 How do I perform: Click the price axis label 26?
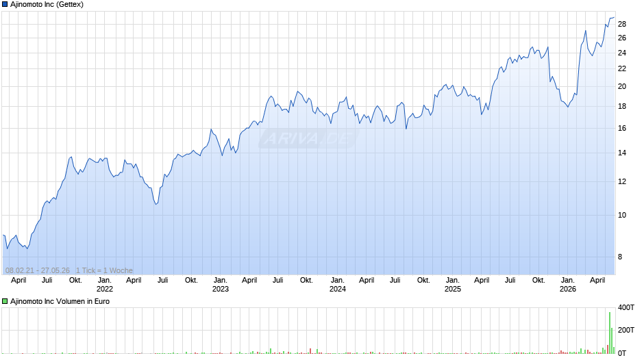[x=622, y=38]
